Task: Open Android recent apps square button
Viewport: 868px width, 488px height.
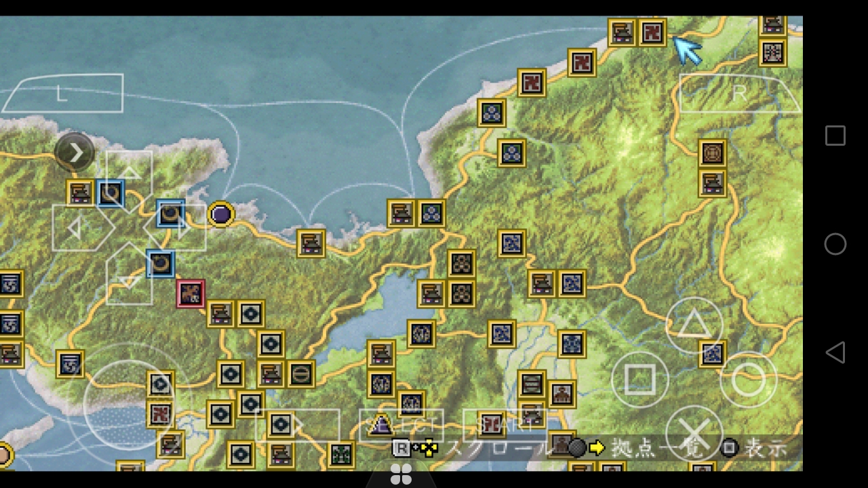Action: [835, 136]
